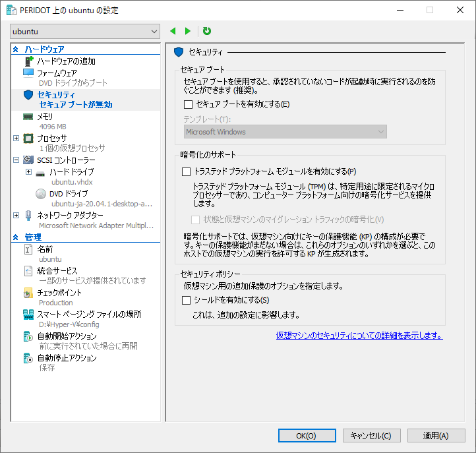476x453 pixels.
Task: Click the automatic start action icon
Action: click(x=28, y=336)
